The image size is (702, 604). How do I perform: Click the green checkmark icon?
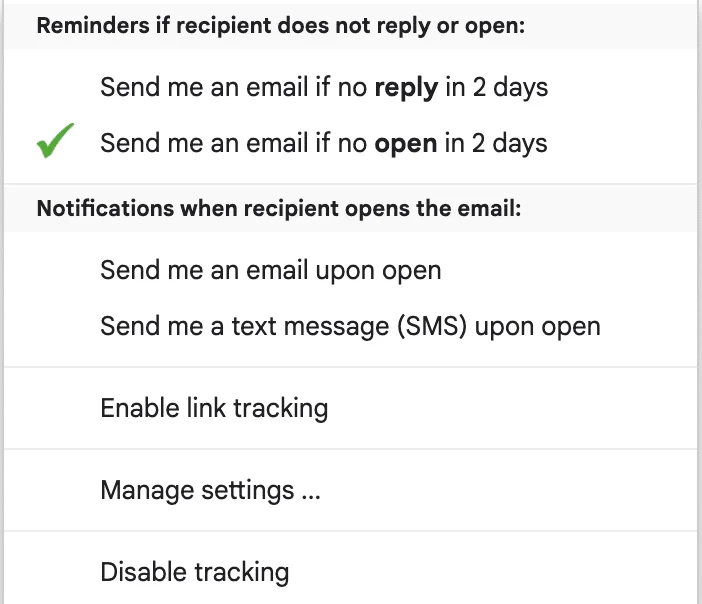(55, 141)
